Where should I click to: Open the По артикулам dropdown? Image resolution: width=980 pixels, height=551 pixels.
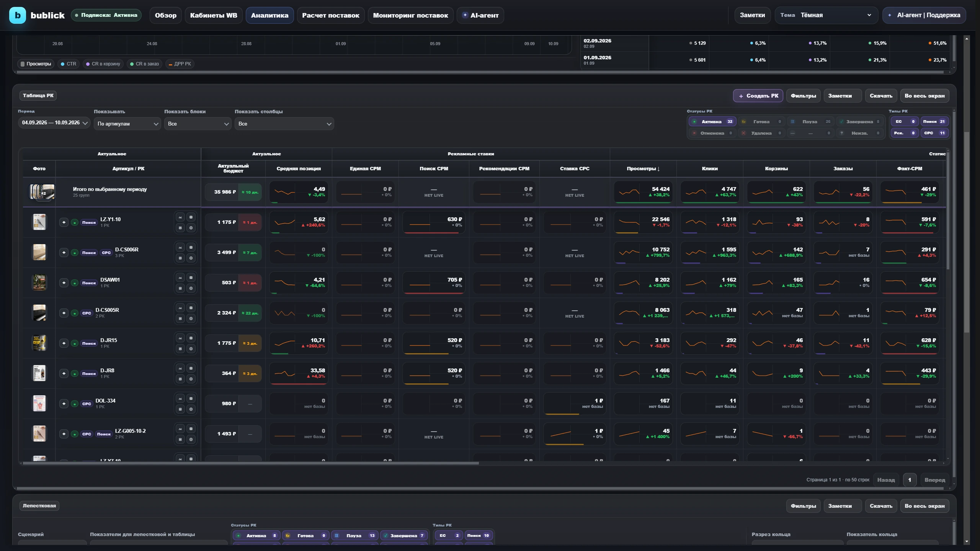127,124
